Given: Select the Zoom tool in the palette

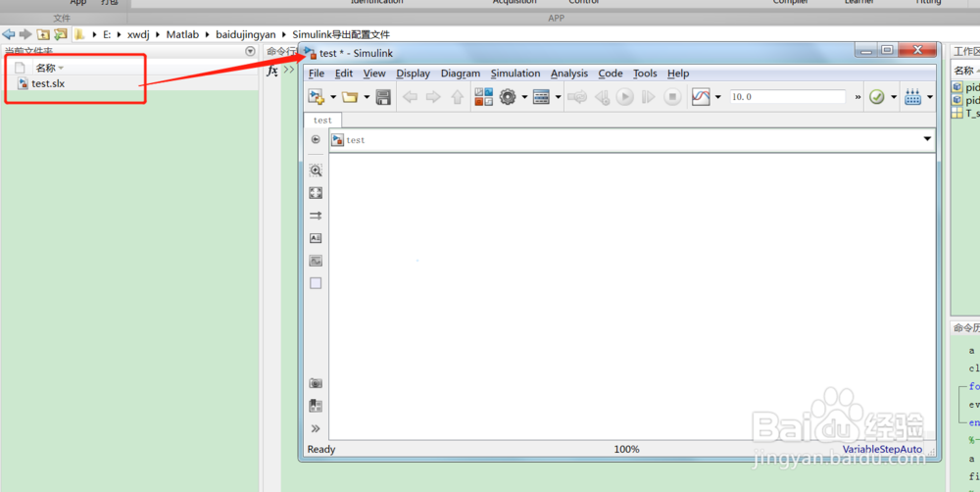Looking at the screenshot, I should [x=316, y=170].
